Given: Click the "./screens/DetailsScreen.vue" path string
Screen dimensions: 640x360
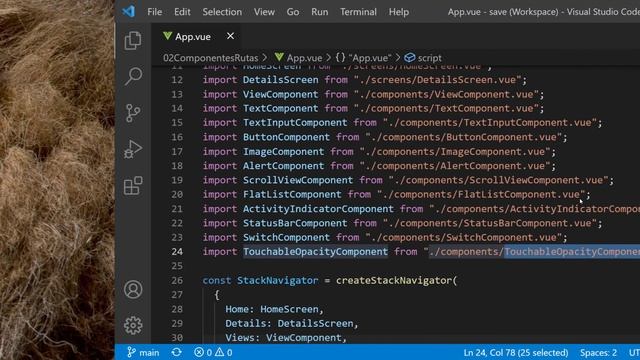Looking at the screenshot, I should (x=438, y=80).
